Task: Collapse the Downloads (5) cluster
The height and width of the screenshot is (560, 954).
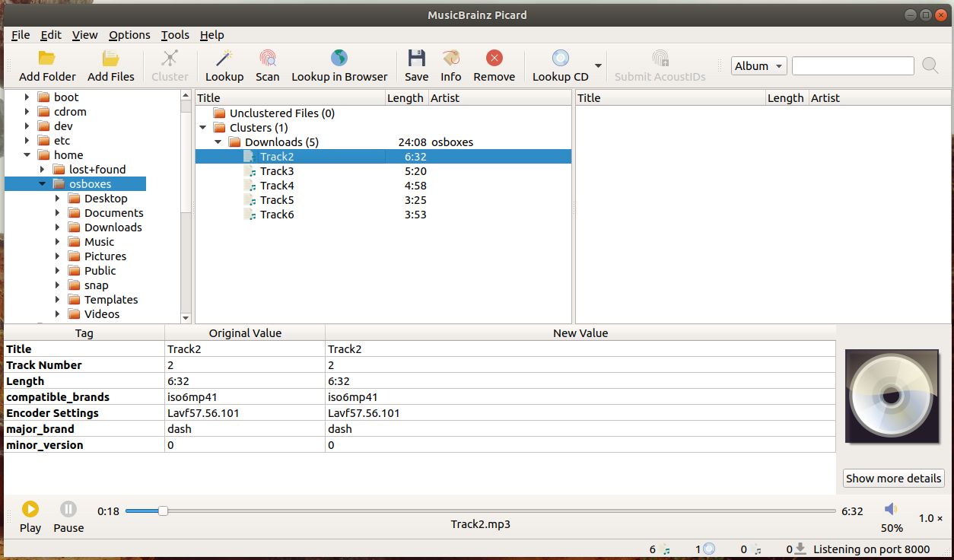Action: (x=218, y=142)
